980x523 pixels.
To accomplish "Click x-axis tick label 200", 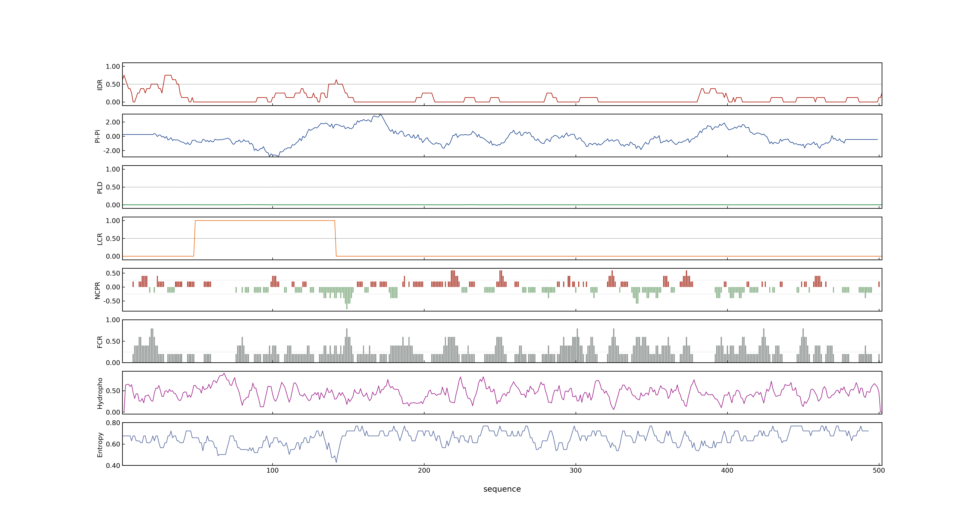I will point(424,470).
